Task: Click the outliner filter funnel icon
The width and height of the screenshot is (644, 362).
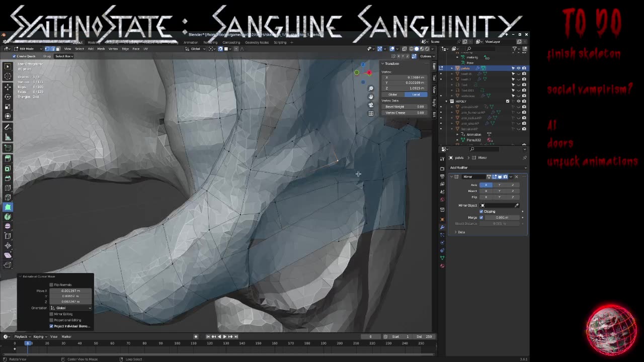Action: click(515, 49)
